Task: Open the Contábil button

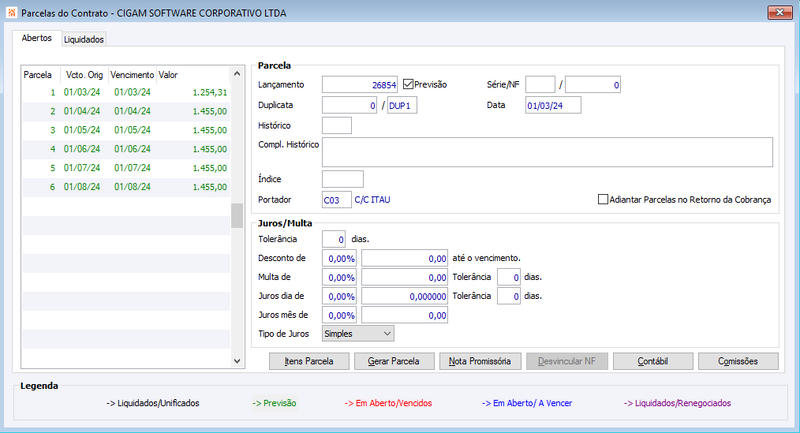Action: 653,361
